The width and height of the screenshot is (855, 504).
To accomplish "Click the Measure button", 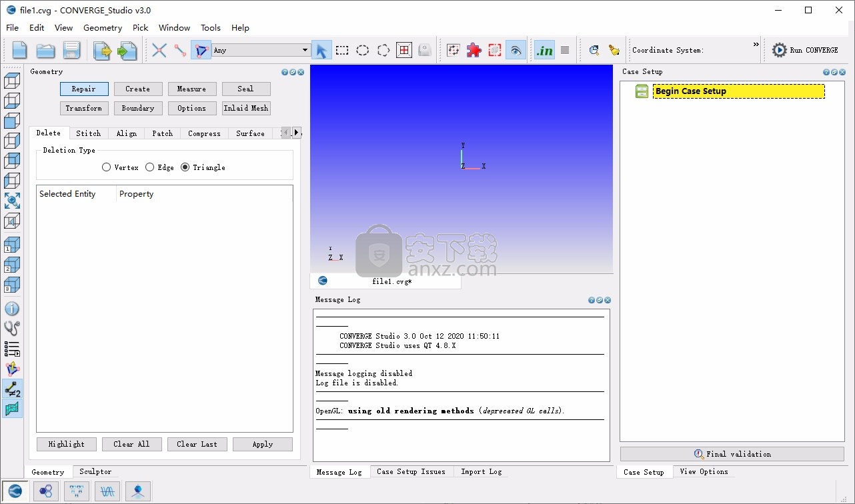I will tap(191, 89).
